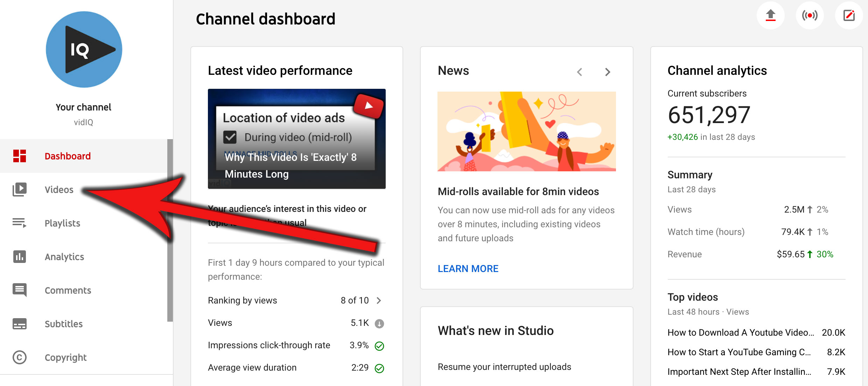Click the views status indicator beside 5.1K
868x386 pixels.
[379, 324]
